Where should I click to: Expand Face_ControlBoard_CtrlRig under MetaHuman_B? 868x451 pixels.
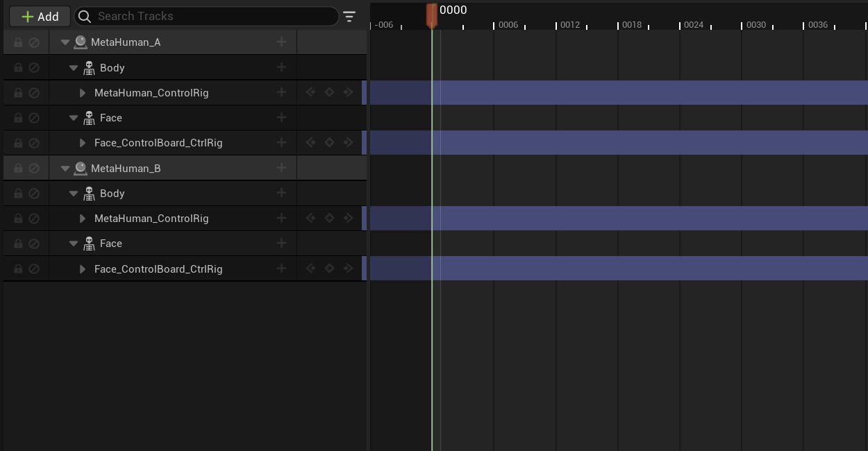[x=83, y=269]
